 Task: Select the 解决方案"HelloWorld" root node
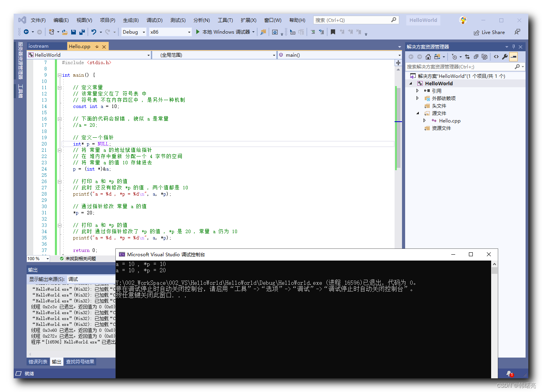tap(461, 76)
